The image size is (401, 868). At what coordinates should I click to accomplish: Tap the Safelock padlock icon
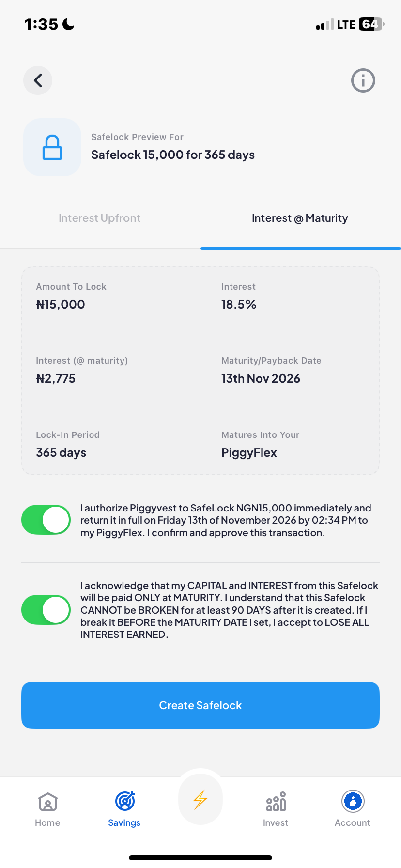[x=52, y=147]
